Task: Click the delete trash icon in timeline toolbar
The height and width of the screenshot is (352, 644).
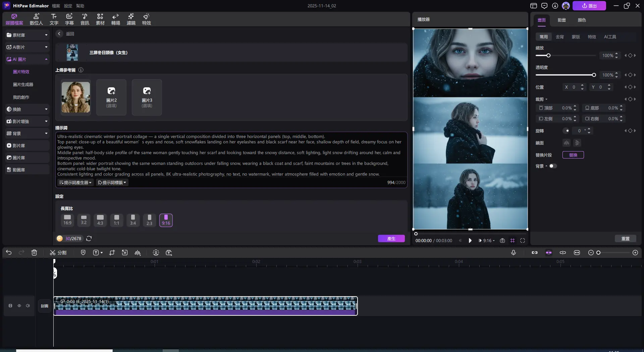Action: point(34,253)
